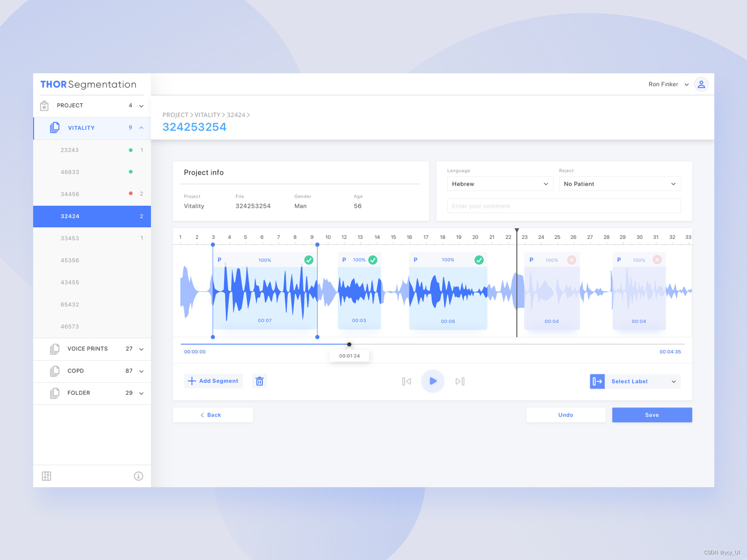Select highlighted file 32424
The height and width of the screenshot is (560, 747).
92,217
